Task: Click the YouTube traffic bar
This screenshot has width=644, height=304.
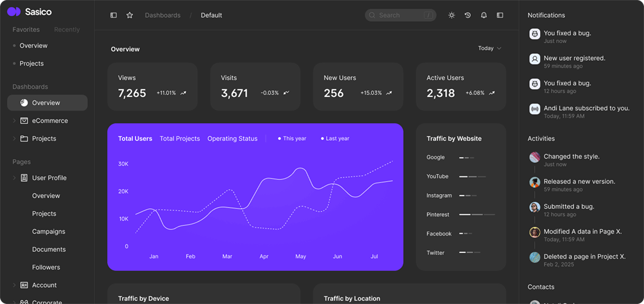Action: click(473, 177)
